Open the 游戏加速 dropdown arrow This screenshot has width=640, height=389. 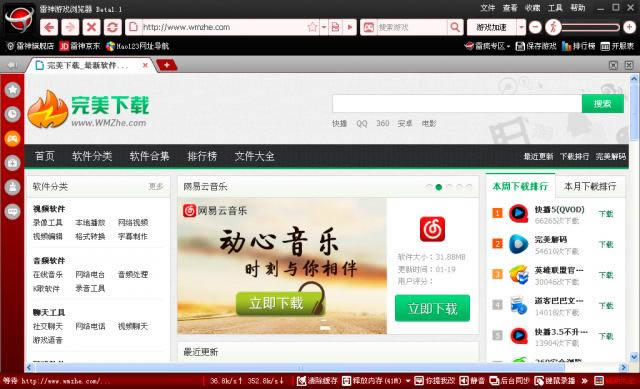pyautogui.click(x=521, y=27)
